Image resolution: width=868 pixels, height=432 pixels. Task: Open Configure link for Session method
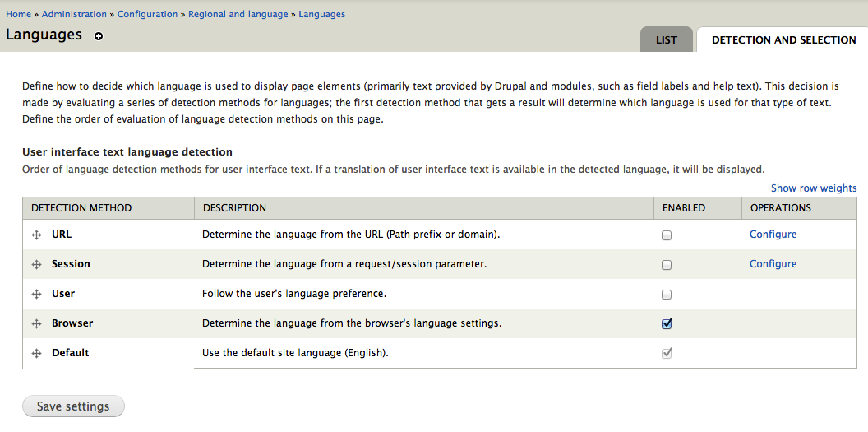tap(773, 264)
